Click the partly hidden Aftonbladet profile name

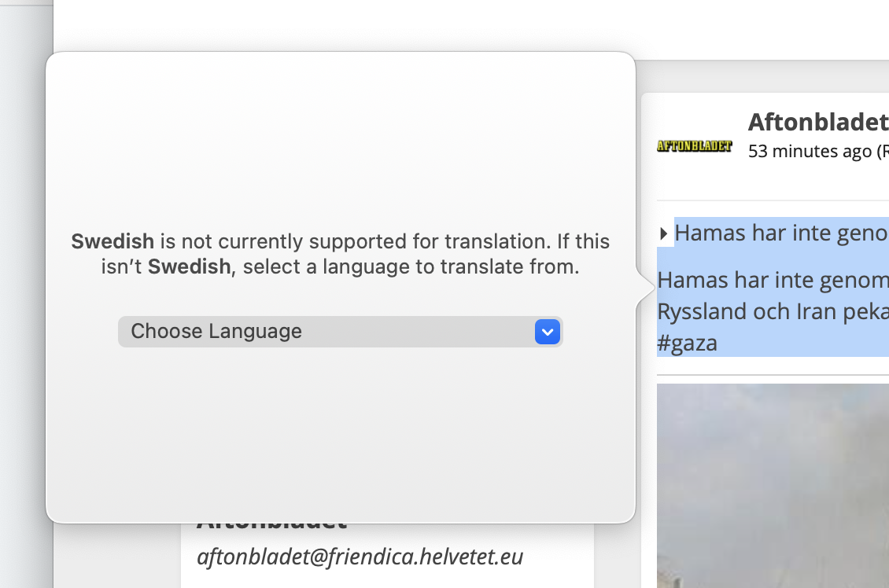tap(272, 527)
